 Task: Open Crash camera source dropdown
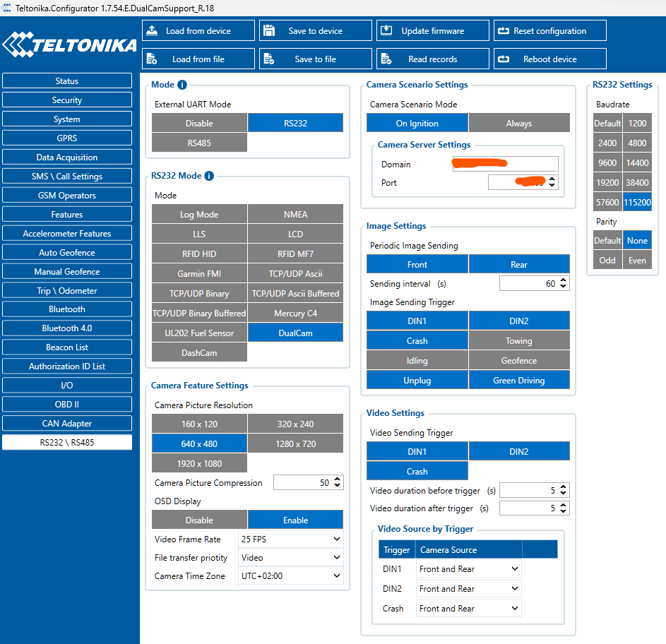pos(468,608)
